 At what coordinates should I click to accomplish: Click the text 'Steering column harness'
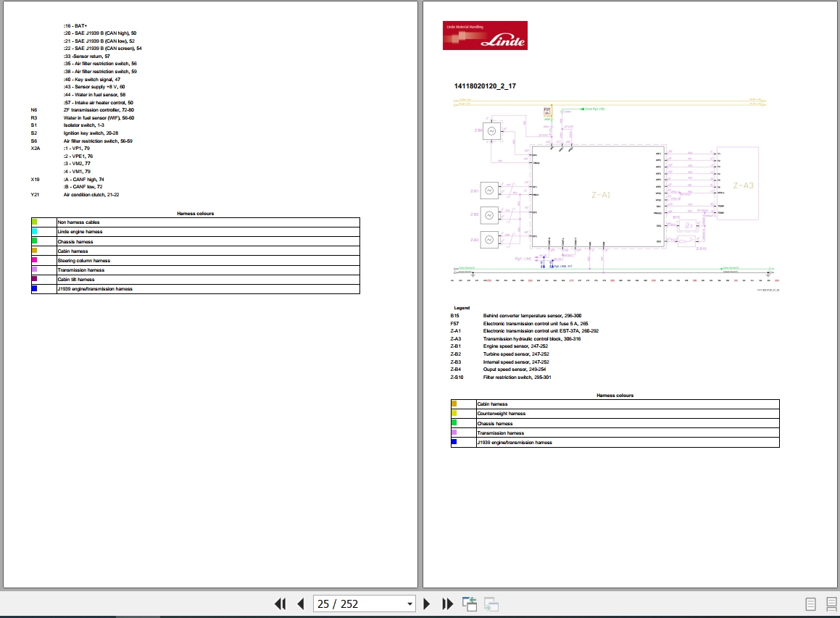(83, 261)
